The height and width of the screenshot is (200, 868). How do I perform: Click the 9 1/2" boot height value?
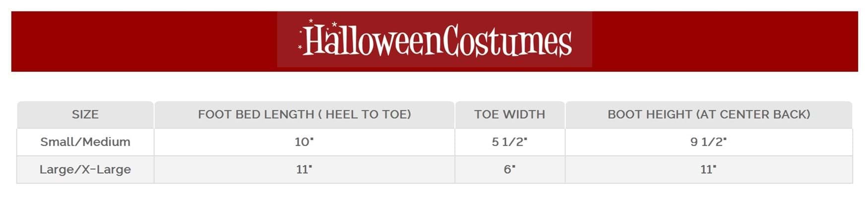[708, 142]
